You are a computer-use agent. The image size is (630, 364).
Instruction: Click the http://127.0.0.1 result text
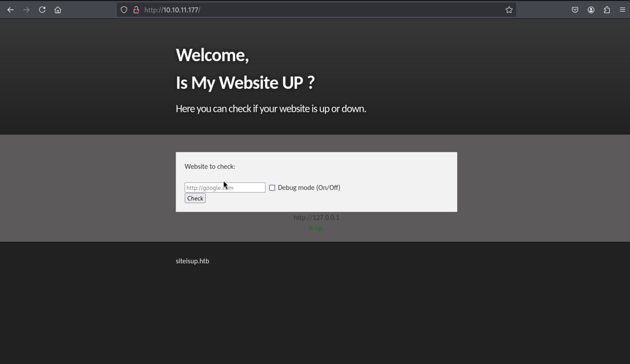click(316, 218)
